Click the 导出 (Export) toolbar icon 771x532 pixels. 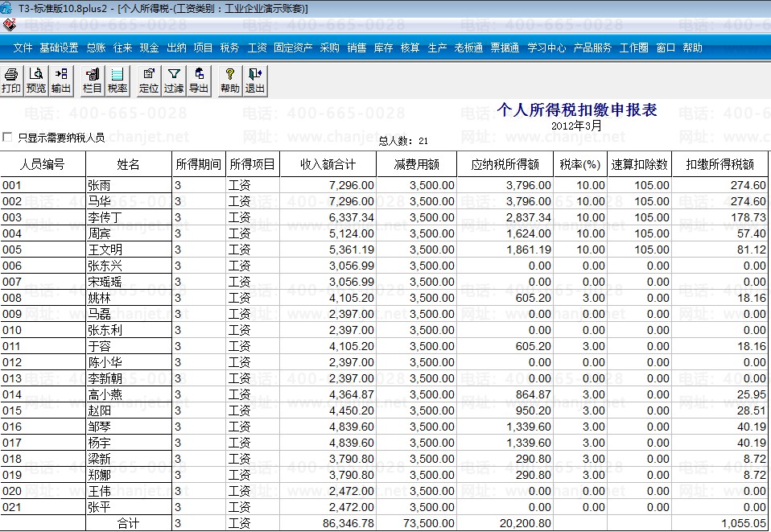click(199, 80)
